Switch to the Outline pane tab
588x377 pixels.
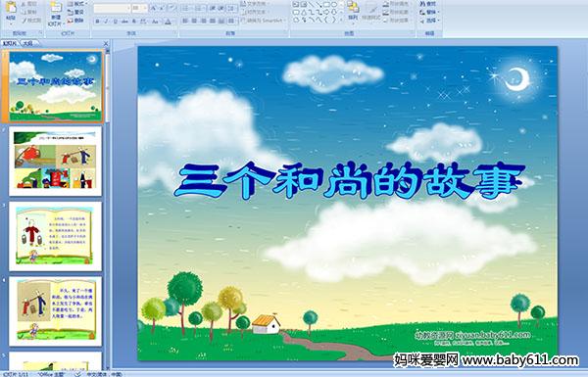(27, 43)
